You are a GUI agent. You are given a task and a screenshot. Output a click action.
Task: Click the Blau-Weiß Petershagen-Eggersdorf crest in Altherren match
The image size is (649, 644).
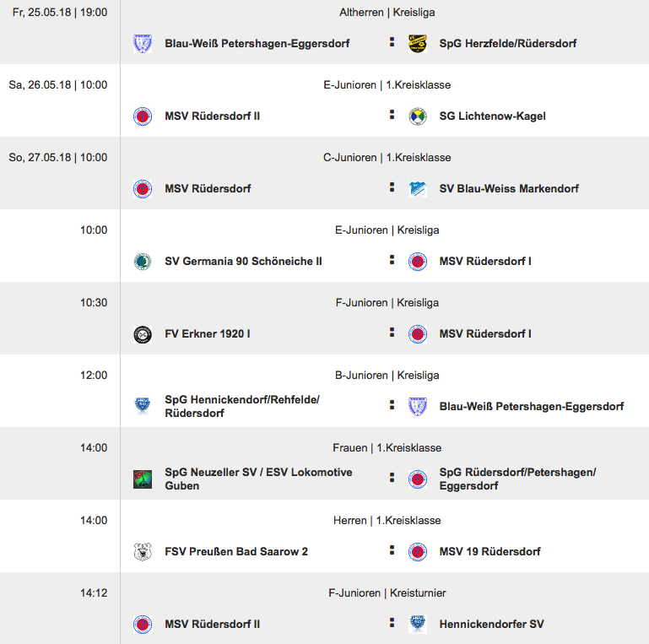click(x=143, y=44)
